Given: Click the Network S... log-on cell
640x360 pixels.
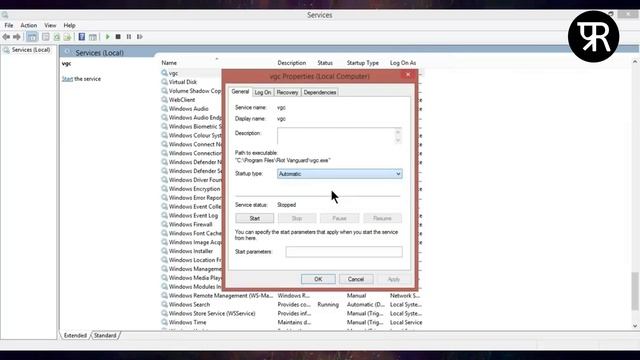Looking at the screenshot, I should tap(404, 296).
